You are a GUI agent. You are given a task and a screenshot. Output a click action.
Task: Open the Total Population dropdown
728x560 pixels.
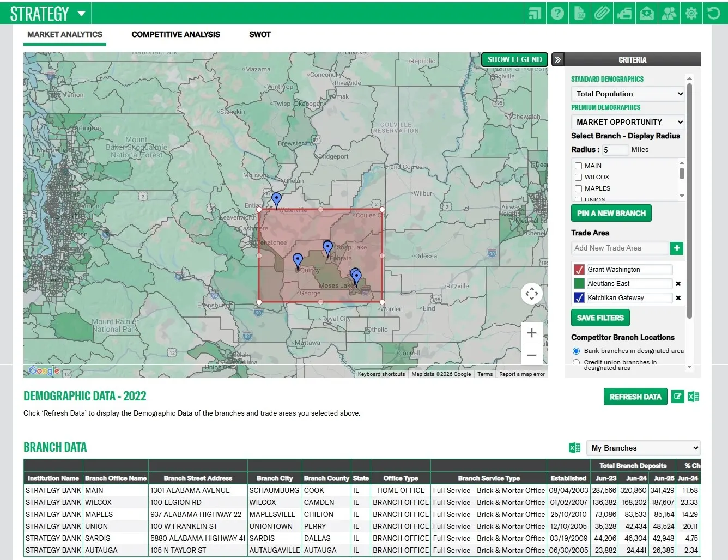tap(628, 94)
